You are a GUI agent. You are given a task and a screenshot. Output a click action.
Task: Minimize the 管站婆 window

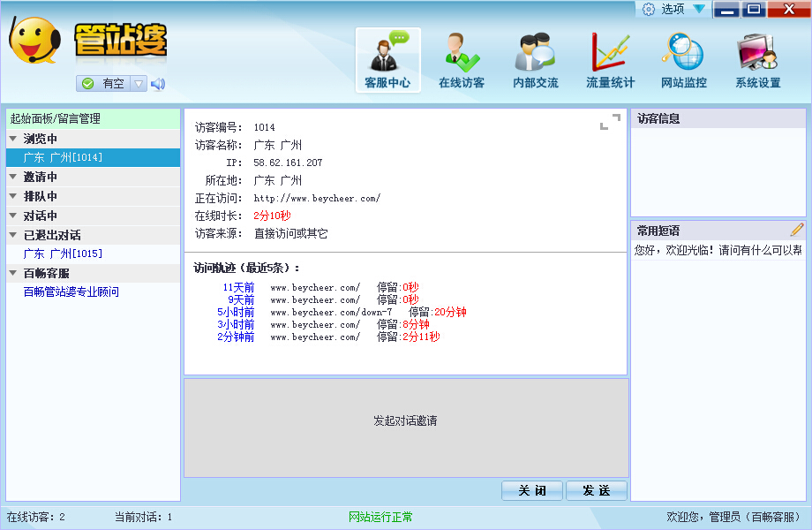click(x=726, y=10)
